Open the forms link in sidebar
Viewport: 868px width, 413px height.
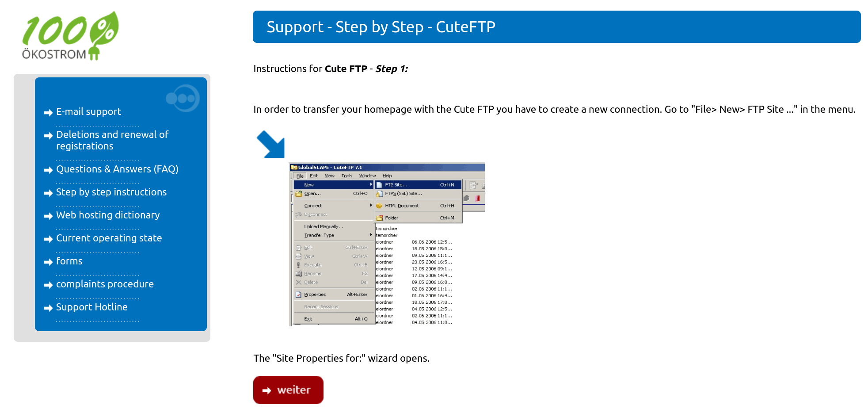(69, 261)
